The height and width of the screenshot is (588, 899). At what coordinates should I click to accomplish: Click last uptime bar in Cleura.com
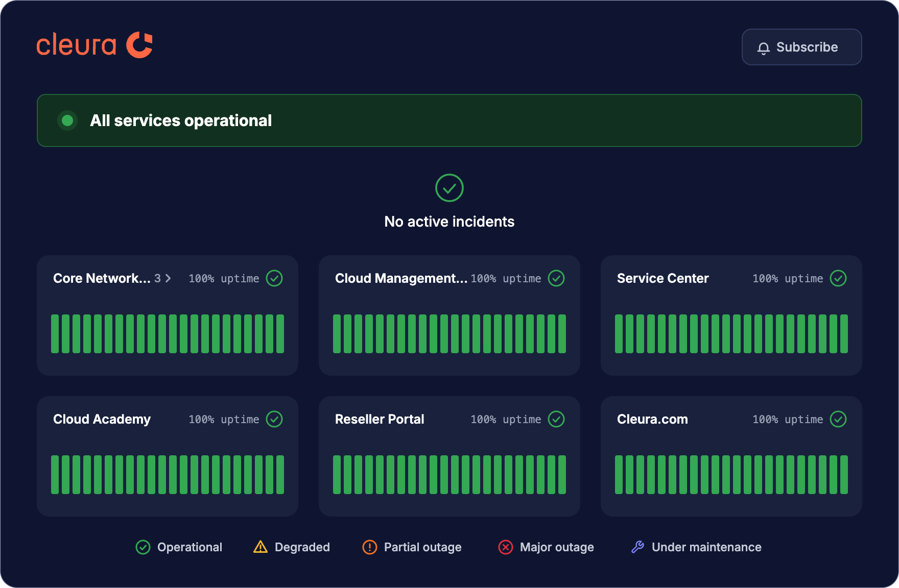(844, 475)
